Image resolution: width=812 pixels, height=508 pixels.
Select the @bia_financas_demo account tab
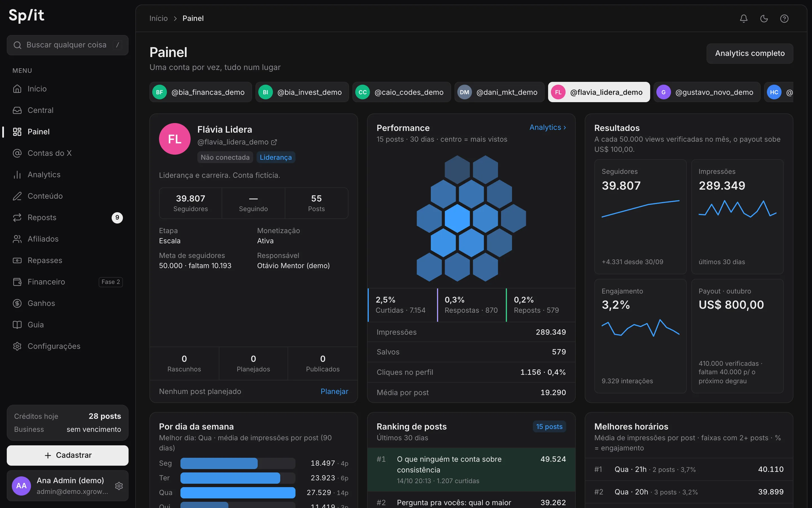201,92
